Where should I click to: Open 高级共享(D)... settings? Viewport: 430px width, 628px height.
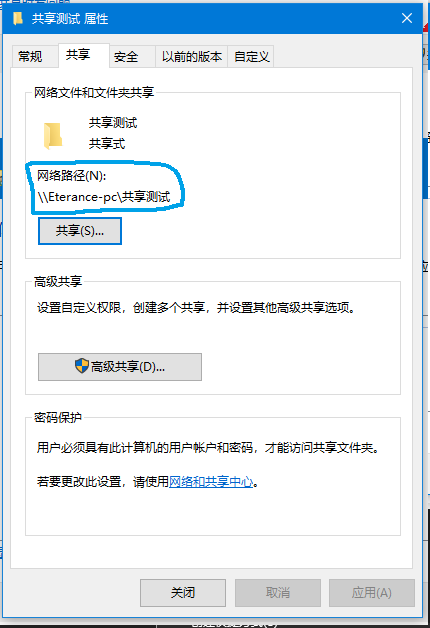(x=120, y=367)
